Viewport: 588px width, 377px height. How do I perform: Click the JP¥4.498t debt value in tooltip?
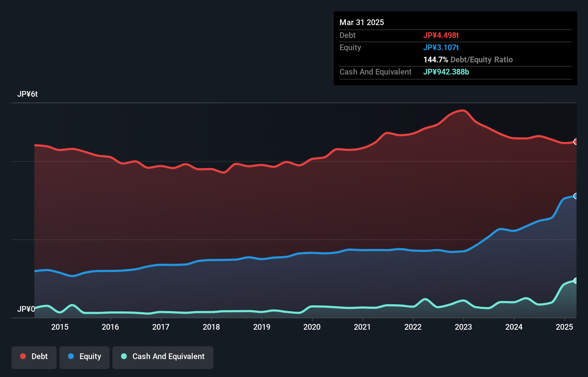[441, 35]
